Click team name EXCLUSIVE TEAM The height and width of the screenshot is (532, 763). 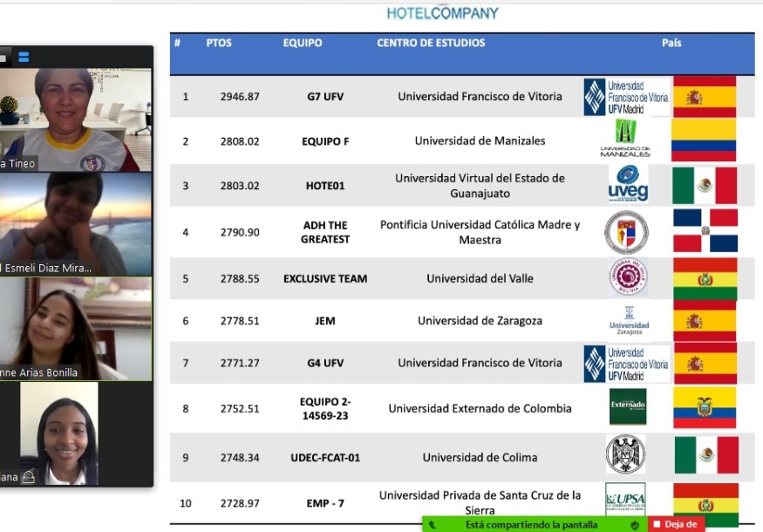point(325,278)
